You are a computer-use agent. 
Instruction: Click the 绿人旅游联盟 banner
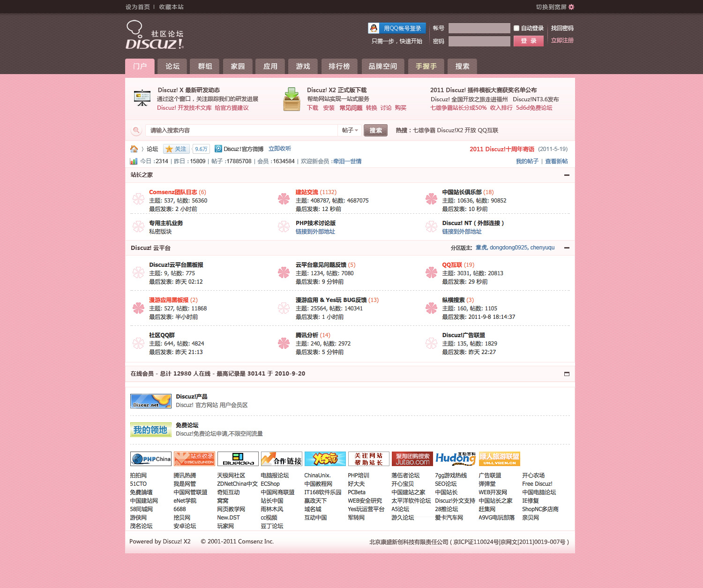click(499, 459)
